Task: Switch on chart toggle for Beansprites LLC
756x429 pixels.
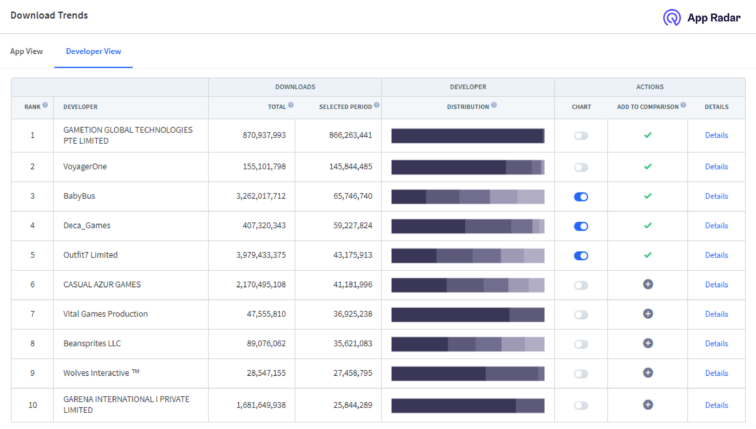Action: coord(581,344)
